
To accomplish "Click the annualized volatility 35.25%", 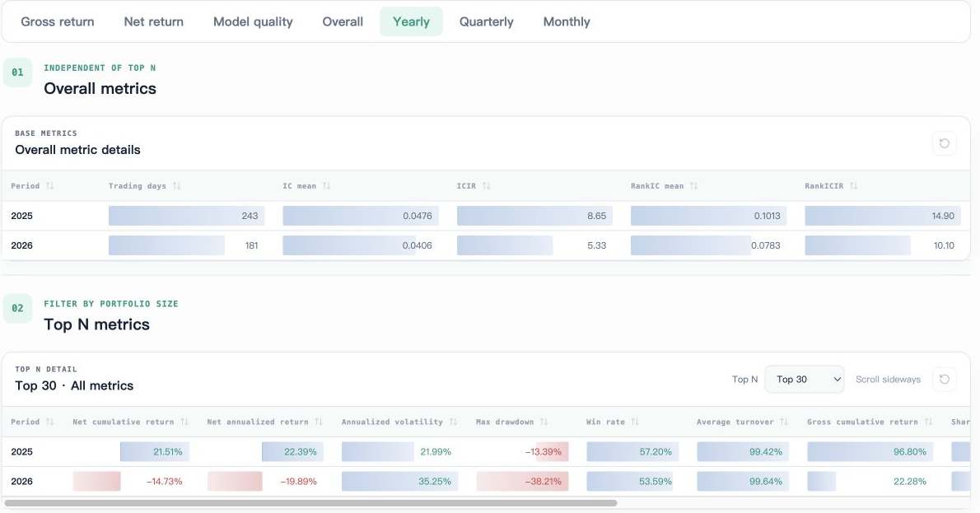I will click(x=434, y=482).
